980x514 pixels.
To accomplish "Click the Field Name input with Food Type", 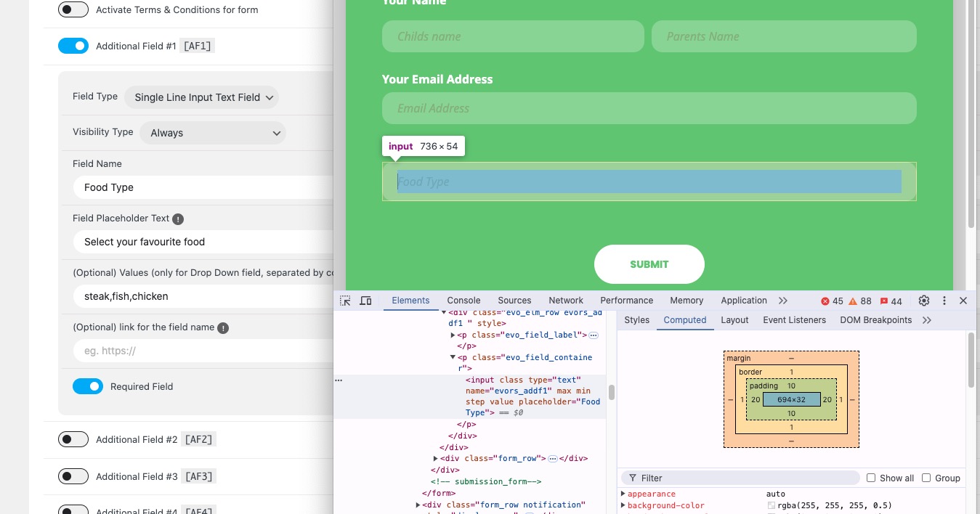I will (203, 187).
